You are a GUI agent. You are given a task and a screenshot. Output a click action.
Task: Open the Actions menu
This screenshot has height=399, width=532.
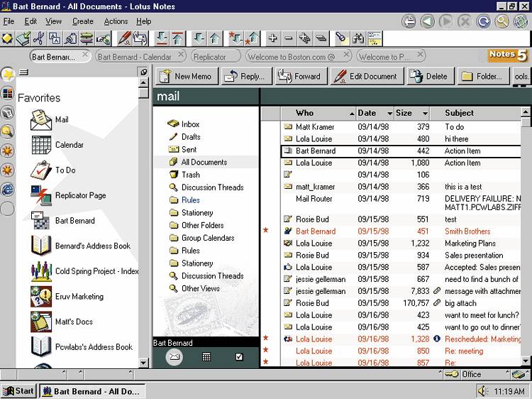pyautogui.click(x=116, y=21)
